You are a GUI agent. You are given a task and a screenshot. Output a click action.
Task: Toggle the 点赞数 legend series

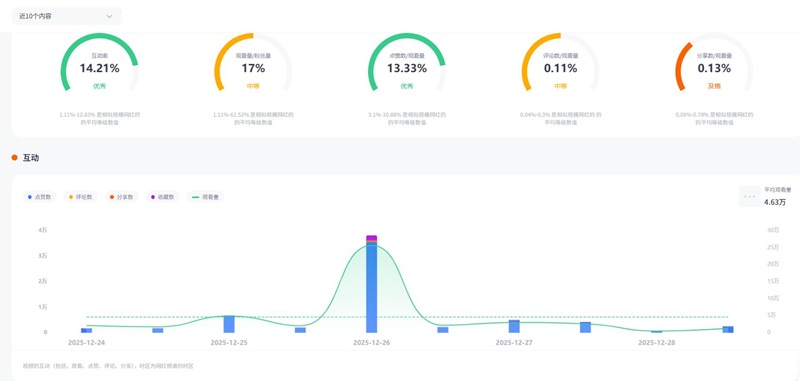click(x=39, y=197)
